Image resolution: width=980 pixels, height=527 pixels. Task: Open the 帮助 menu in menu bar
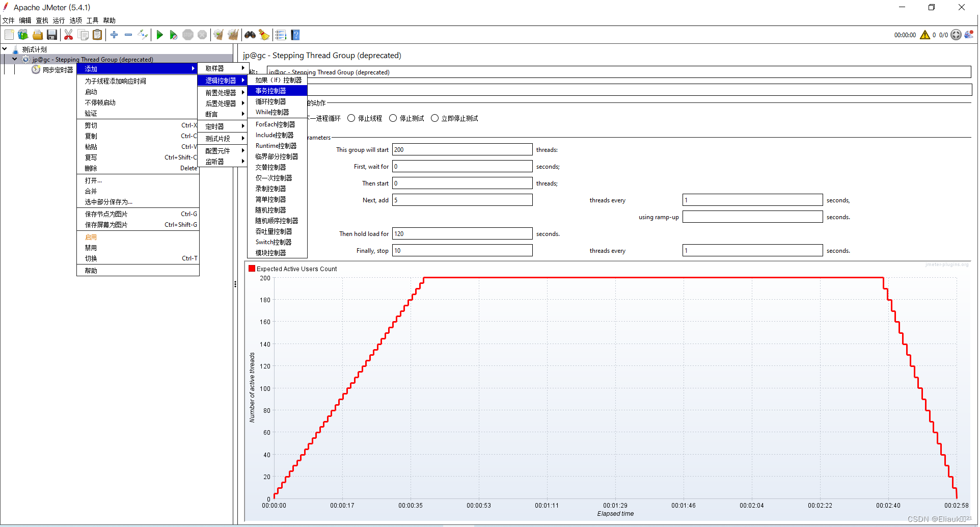[110, 20]
